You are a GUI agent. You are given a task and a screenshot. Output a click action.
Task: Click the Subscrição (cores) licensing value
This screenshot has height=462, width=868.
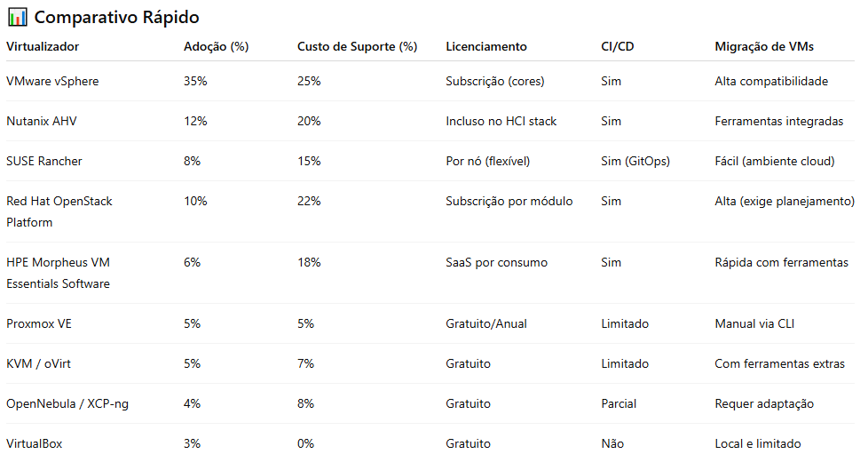click(495, 81)
